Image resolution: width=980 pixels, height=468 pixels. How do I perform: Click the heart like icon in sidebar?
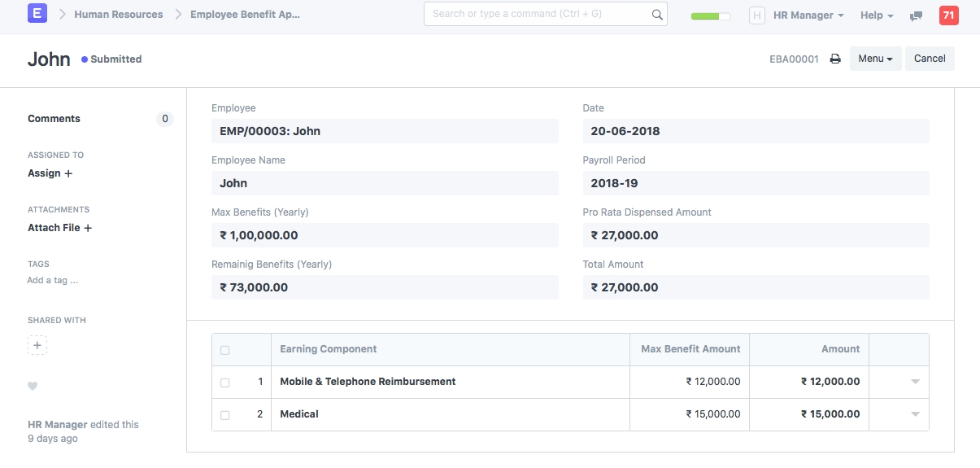(33, 386)
